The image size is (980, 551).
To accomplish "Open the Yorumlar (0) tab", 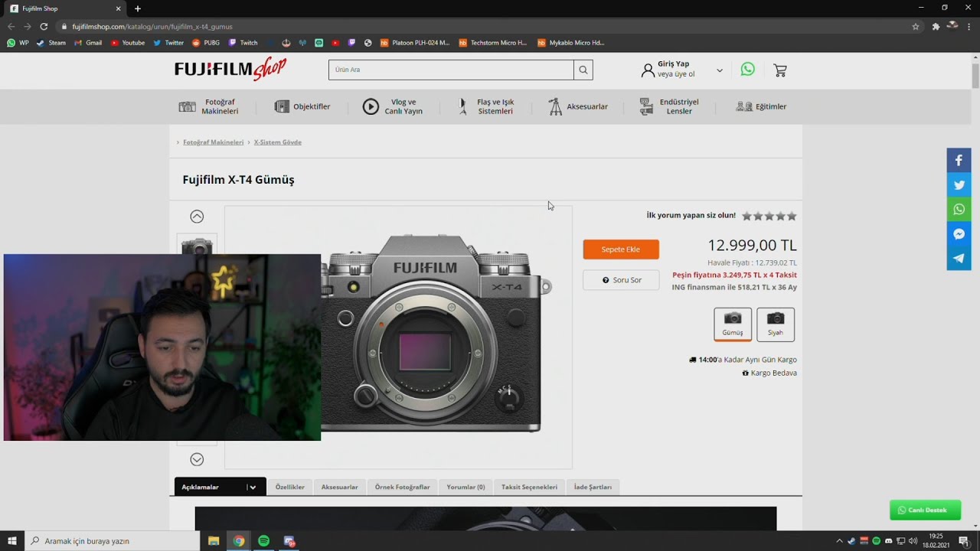I will 465,487.
